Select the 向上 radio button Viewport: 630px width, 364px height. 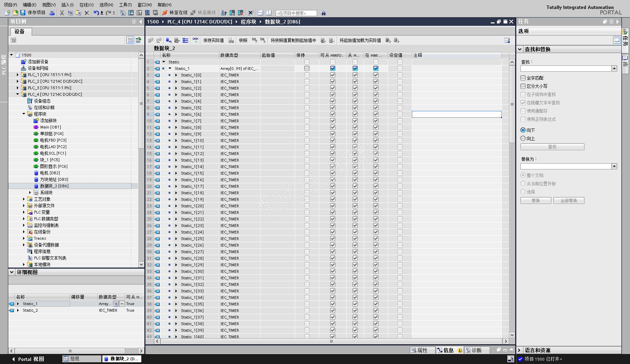click(x=523, y=138)
